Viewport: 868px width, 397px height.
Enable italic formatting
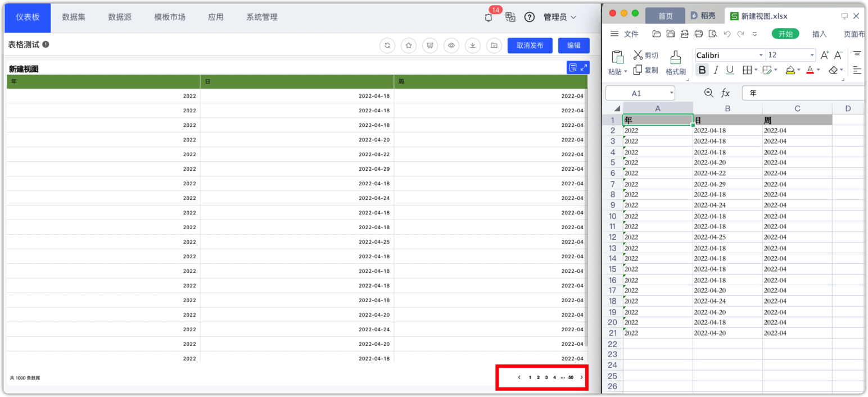click(716, 70)
